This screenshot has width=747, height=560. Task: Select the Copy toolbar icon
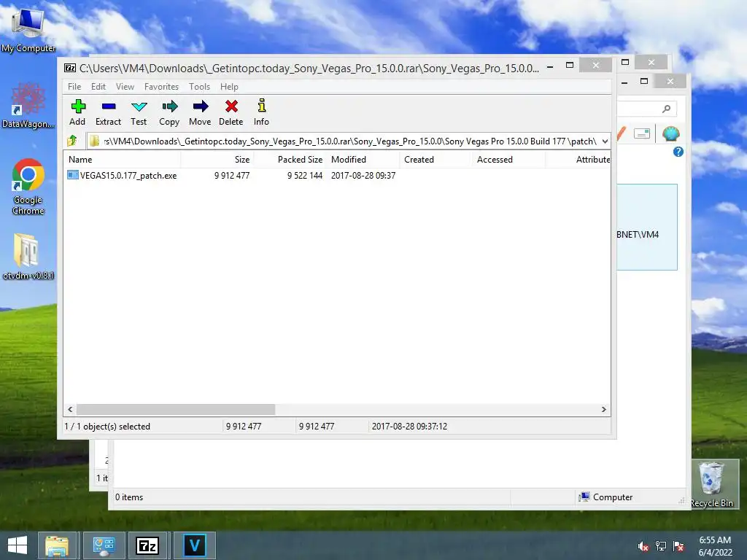point(169,112)
